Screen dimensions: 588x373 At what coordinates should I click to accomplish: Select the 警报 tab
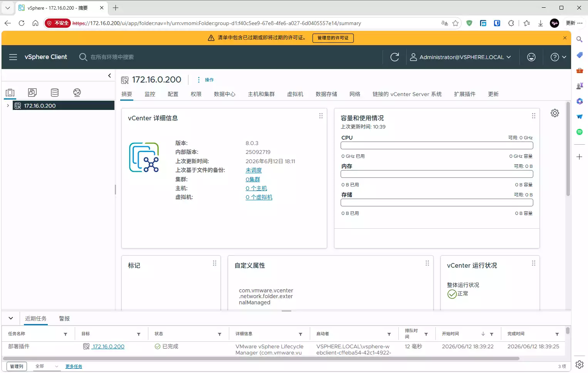tap(64, 319)
